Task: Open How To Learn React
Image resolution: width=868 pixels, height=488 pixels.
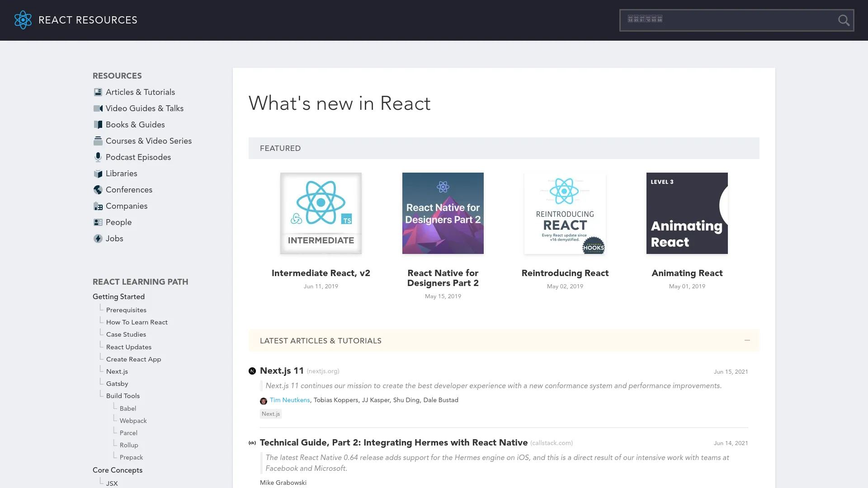Action: [137, 323]
